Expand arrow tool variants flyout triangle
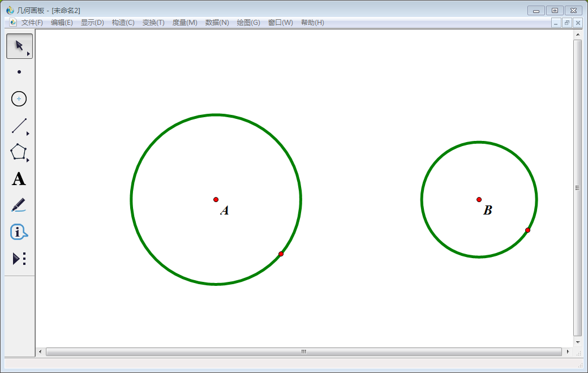The image size is (588, 373). pyautogui.click(x=28, y=54)
